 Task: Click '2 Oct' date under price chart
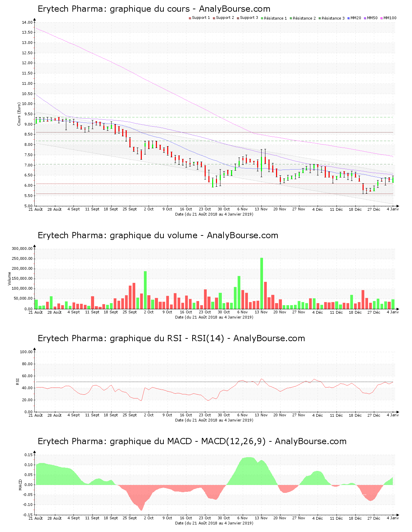click(x=149, y=209)
